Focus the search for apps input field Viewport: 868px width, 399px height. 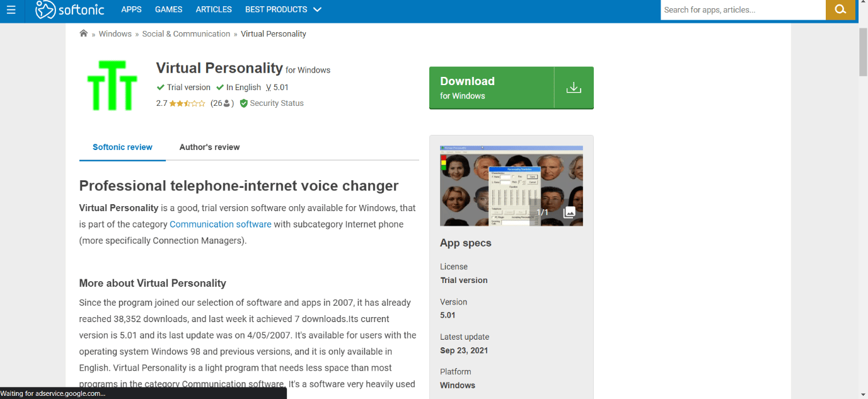click(743, 9)
